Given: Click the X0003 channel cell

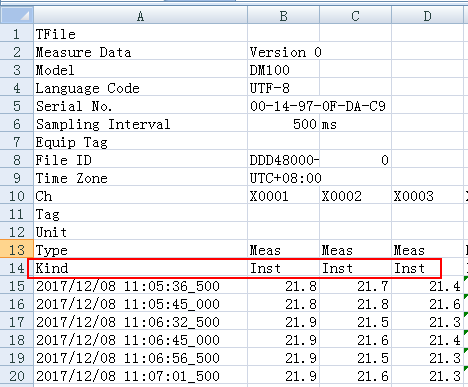Looking at the screenshot, I should click(x=427, y=196).
